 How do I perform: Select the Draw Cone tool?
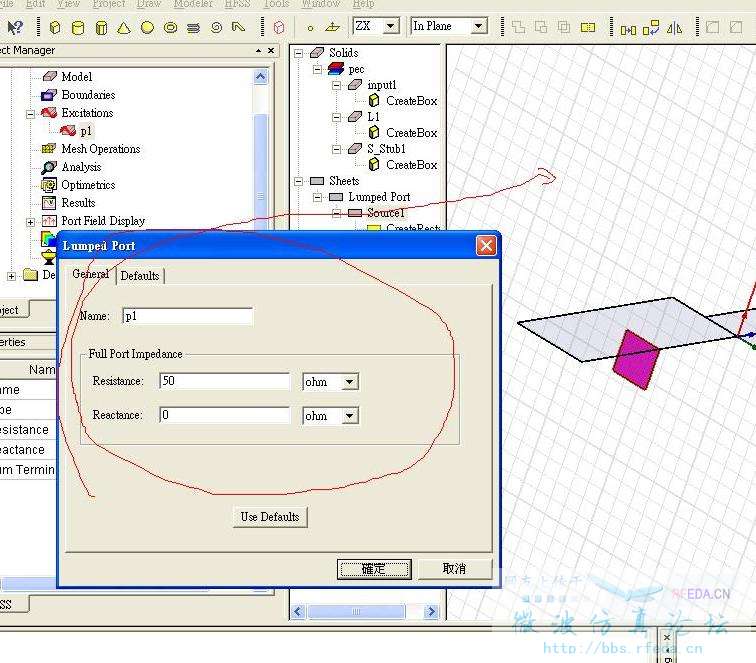pos(124,27)
